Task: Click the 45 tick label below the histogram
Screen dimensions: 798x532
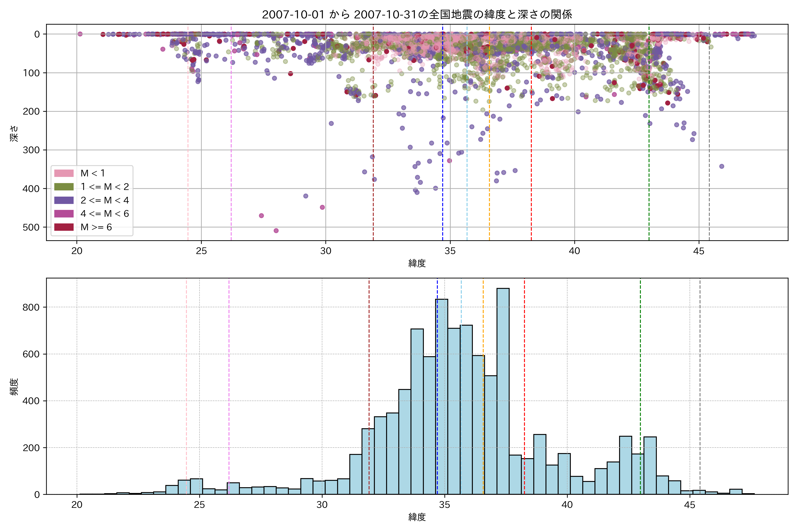Action: coord(690,505)
